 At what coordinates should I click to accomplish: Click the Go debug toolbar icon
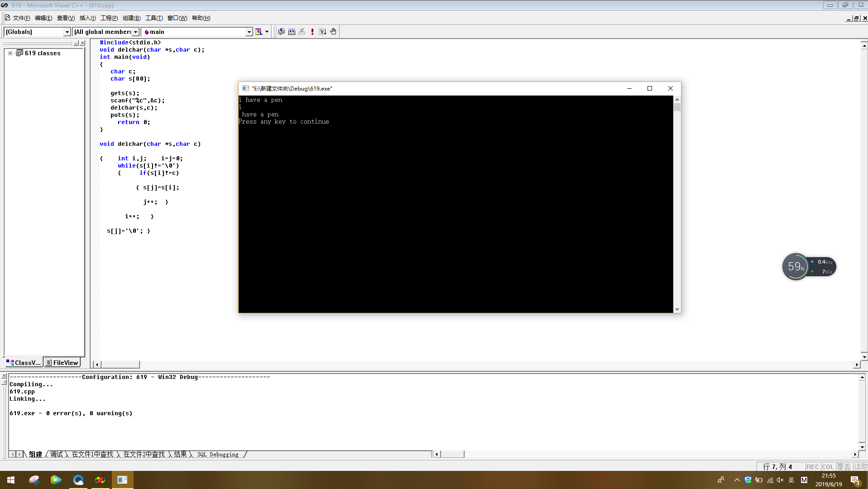323,32
